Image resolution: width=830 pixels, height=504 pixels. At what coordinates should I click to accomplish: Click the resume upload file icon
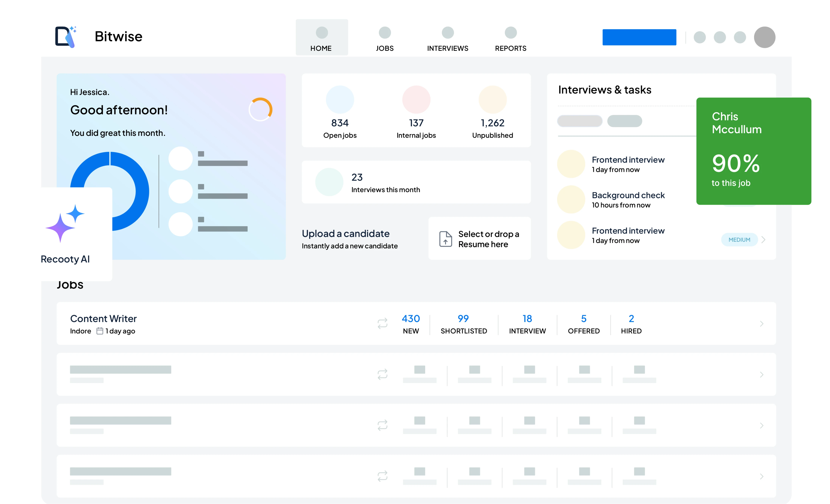click(445, 239)
